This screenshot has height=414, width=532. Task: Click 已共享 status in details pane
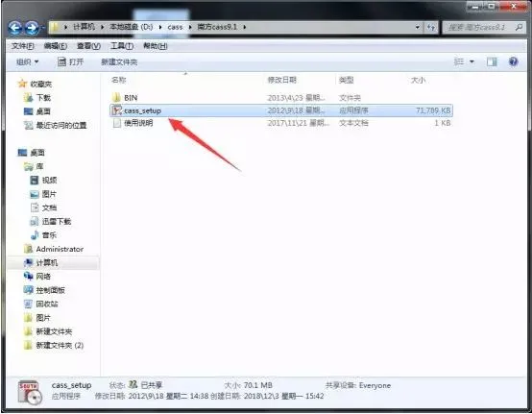(x=152, y=385)
